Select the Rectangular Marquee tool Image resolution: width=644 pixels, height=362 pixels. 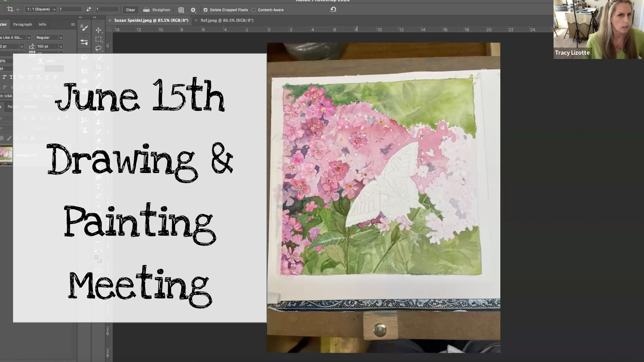pos(98,39)
